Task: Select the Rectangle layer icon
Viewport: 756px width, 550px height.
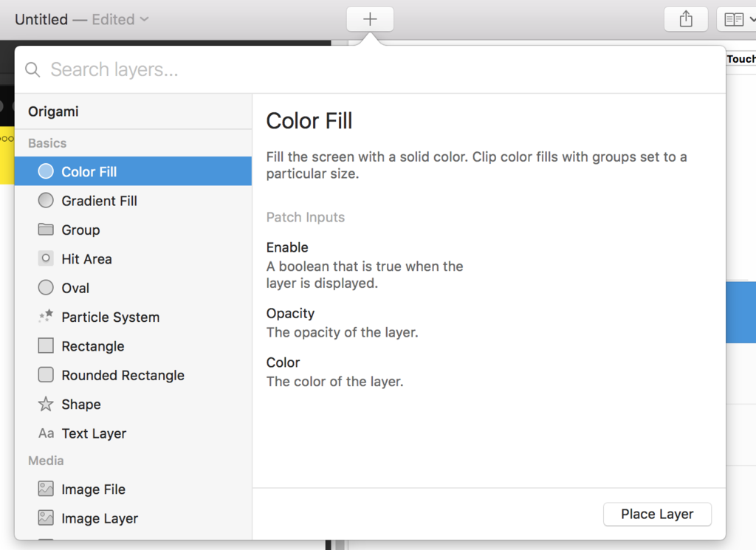Action: tap(46, 346)
